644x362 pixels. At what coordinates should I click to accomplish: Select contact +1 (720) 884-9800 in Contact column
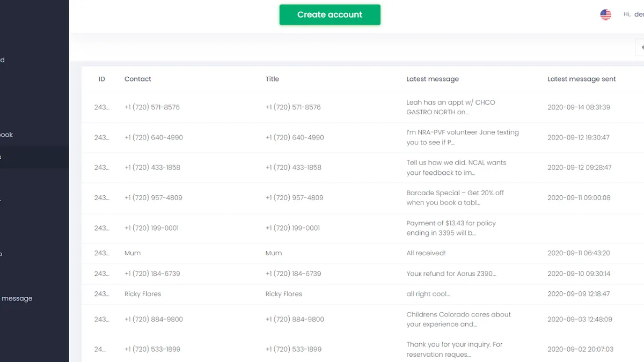pos(153,319)
